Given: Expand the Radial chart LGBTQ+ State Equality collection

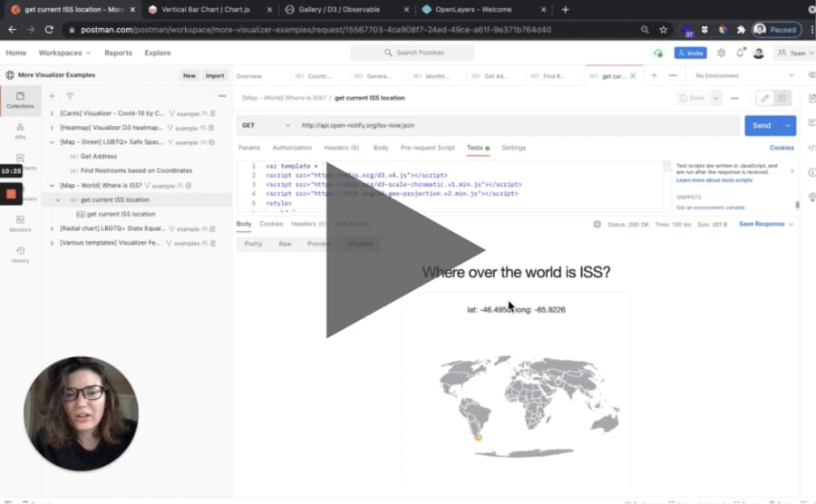Looking at the screenshot, I should tap(52, 228).
